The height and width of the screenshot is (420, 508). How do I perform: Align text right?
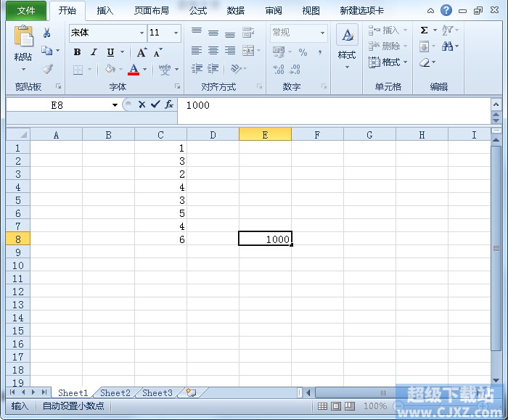[230, 50]
